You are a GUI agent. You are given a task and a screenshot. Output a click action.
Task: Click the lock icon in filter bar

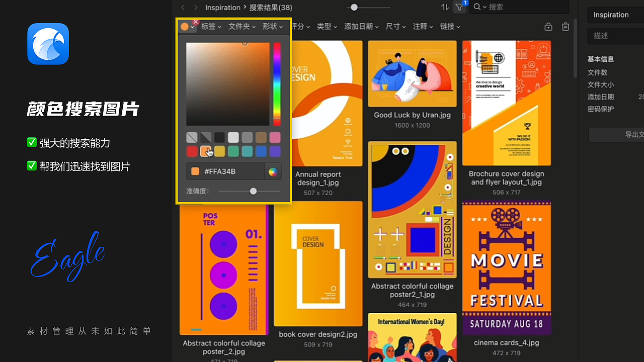click(x=548, y=27)
